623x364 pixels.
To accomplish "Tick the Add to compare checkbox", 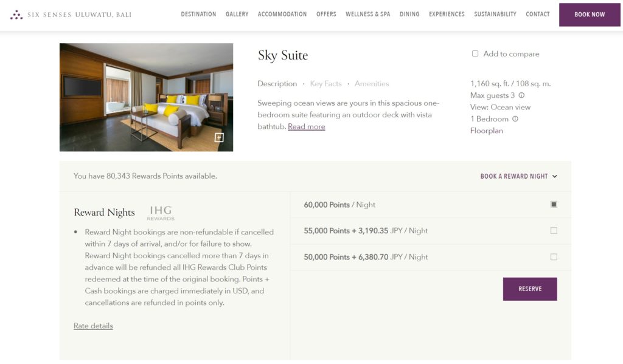I will coord(475,53).
